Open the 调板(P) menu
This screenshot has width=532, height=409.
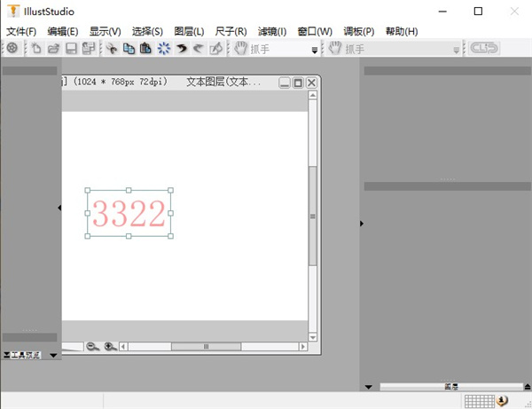click(359, 32)
